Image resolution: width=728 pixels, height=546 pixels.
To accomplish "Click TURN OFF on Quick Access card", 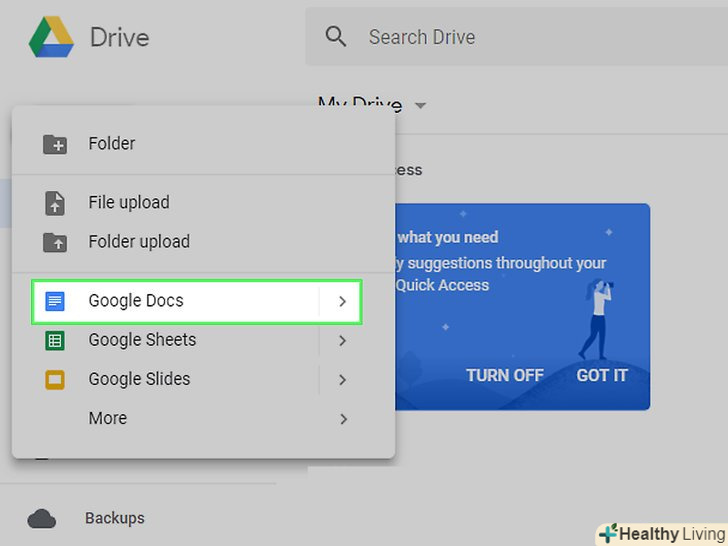I will click(505, 375).
